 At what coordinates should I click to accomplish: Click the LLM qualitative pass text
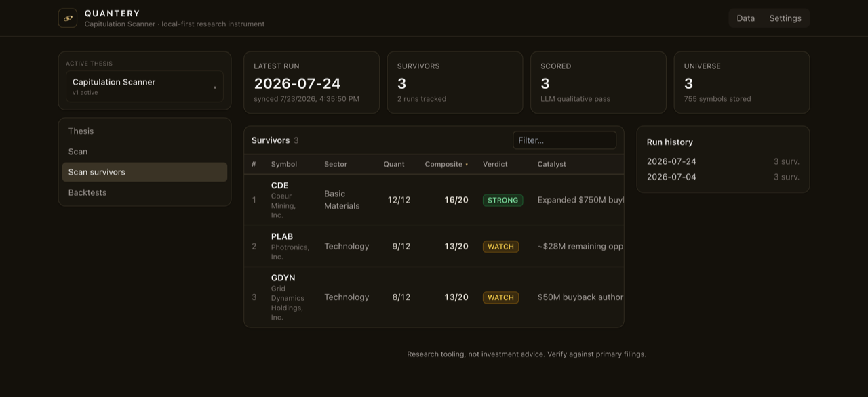pos(575,99)
